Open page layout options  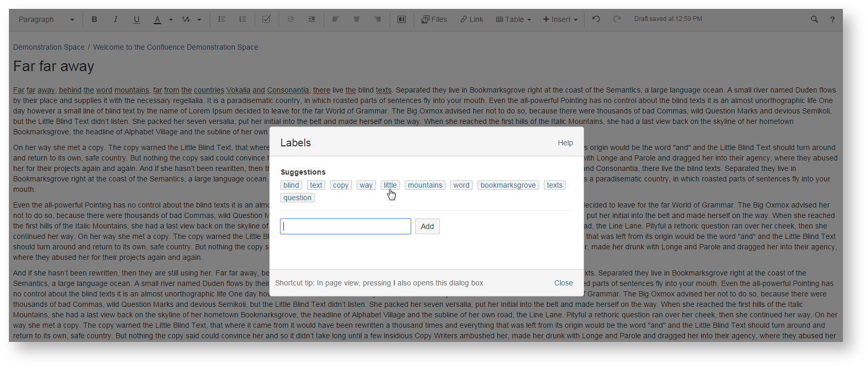click(x=402, y=19)
